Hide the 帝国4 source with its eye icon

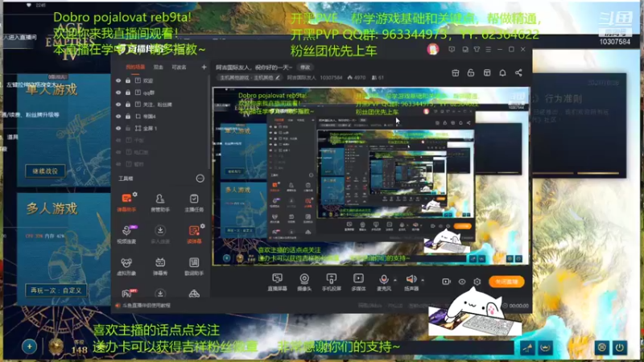(x=118, y=117)
